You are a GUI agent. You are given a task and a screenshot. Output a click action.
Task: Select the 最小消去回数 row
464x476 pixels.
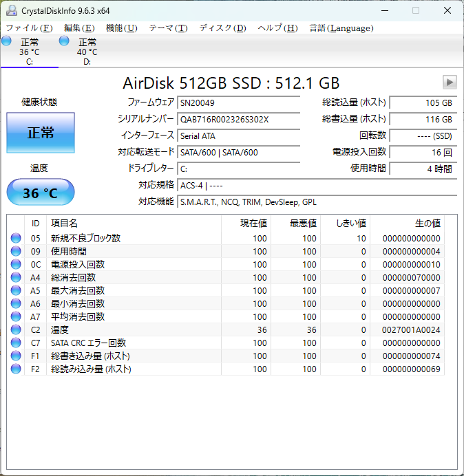226,303
